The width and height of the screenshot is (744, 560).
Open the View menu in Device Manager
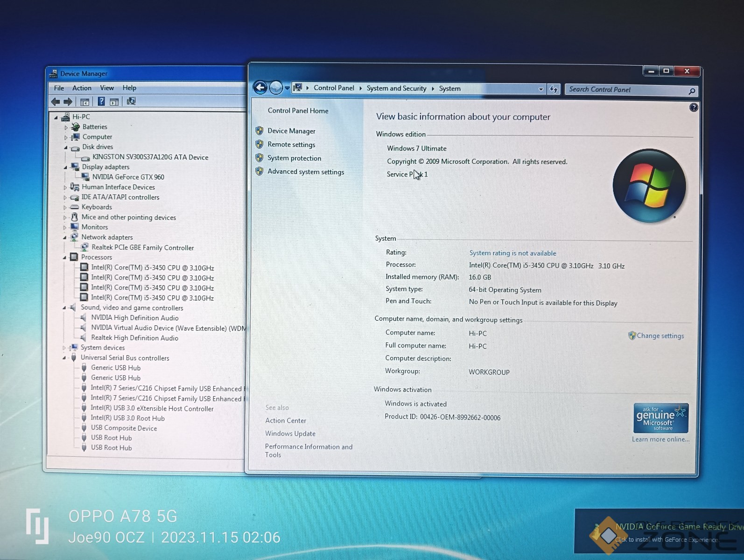click(107, 88)
